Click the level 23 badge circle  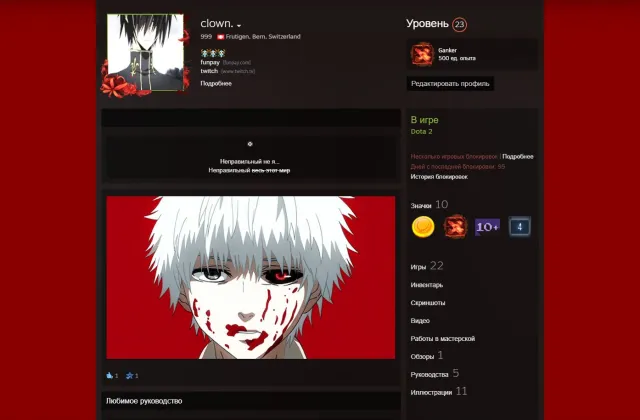point(460,24)
